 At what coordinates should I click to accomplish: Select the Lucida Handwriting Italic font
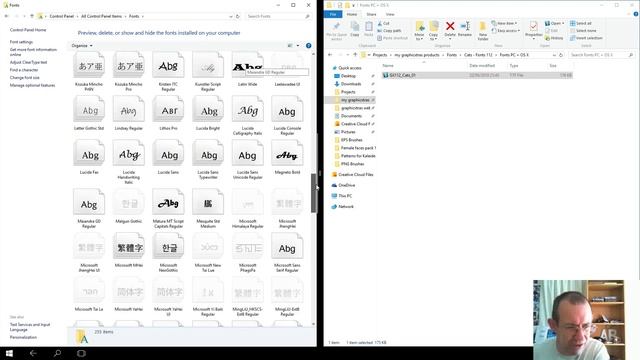pyautogui.click(x=129, y=162)
